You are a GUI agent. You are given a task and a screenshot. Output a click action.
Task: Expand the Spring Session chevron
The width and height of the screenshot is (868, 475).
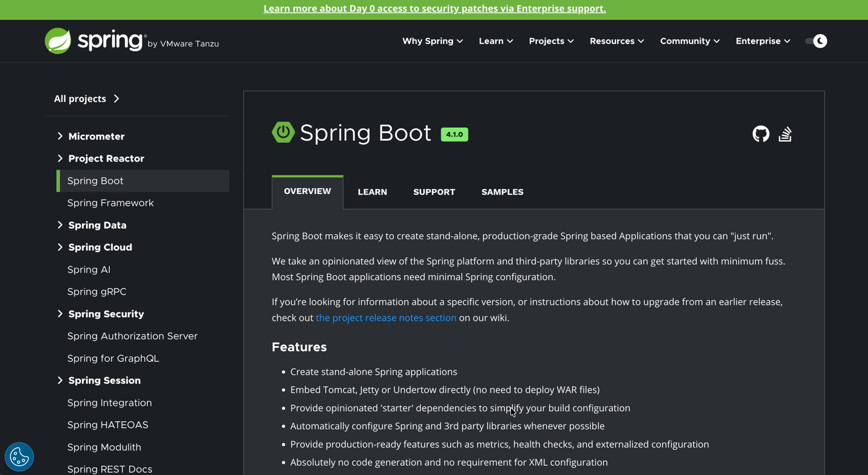tap(60, 380)
